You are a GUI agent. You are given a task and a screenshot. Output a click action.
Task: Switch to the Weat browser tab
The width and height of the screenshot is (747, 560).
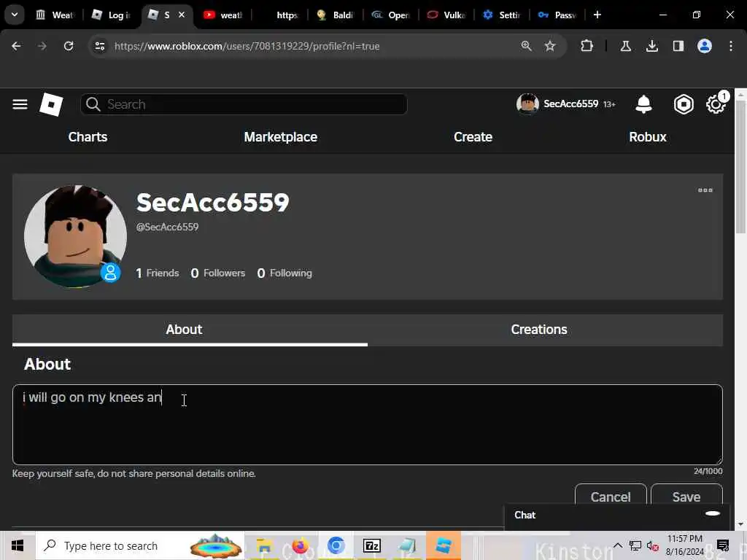[x=55, y=15]
